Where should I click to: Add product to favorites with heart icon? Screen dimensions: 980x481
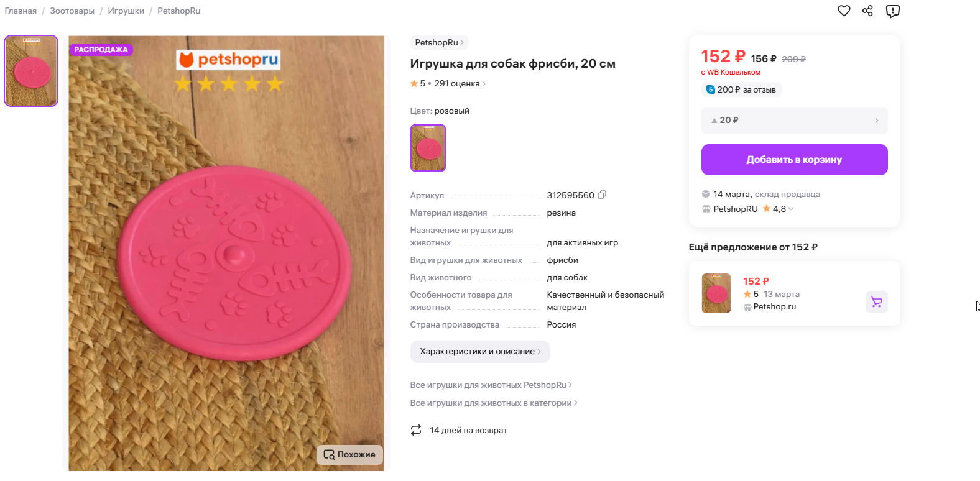844,11
